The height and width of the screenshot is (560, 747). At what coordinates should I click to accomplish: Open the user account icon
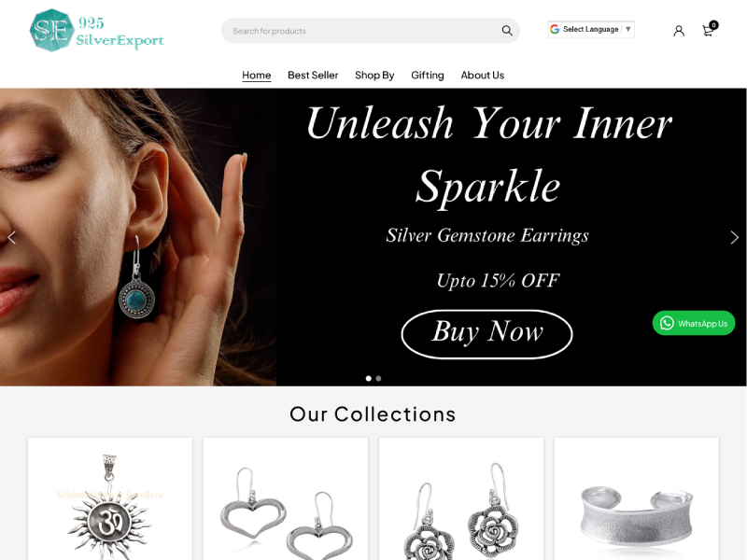679,31
